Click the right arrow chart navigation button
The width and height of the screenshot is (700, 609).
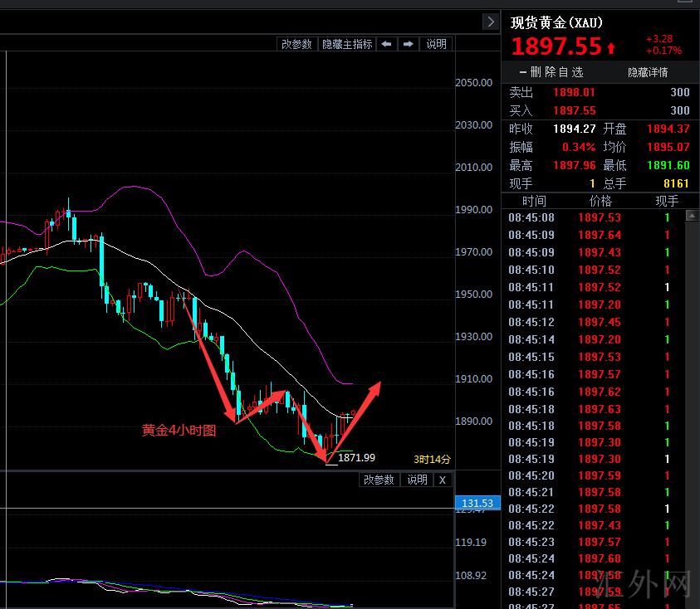click(x=409, y=44)
